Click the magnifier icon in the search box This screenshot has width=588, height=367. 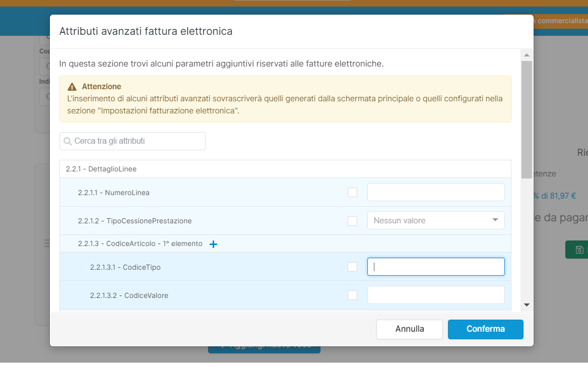point(68,141)
